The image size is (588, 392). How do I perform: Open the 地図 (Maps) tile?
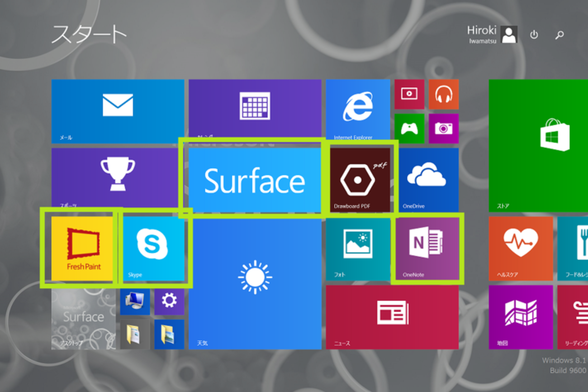pos(521,317)
